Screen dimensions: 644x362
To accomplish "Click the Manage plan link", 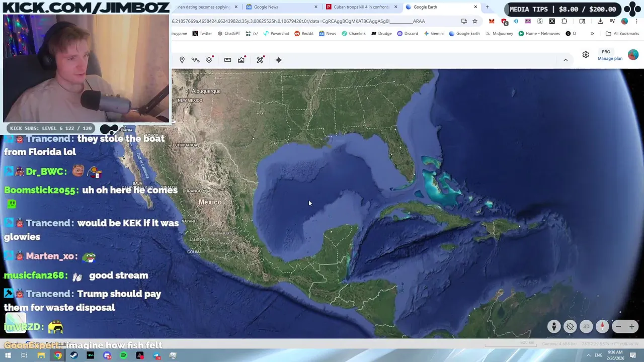I will coord(610,58).
